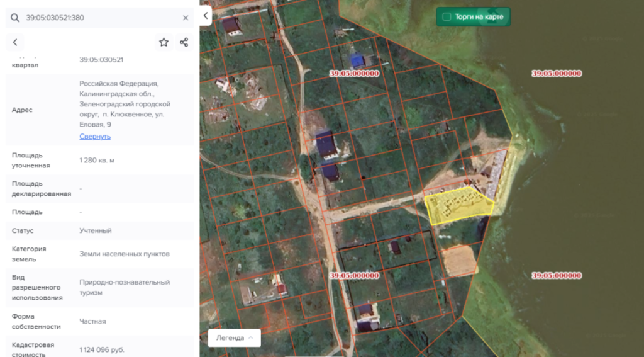Clear the cadastral number search with X
Image resolution: width=644 pixels, height=357 pixels.
186,18
